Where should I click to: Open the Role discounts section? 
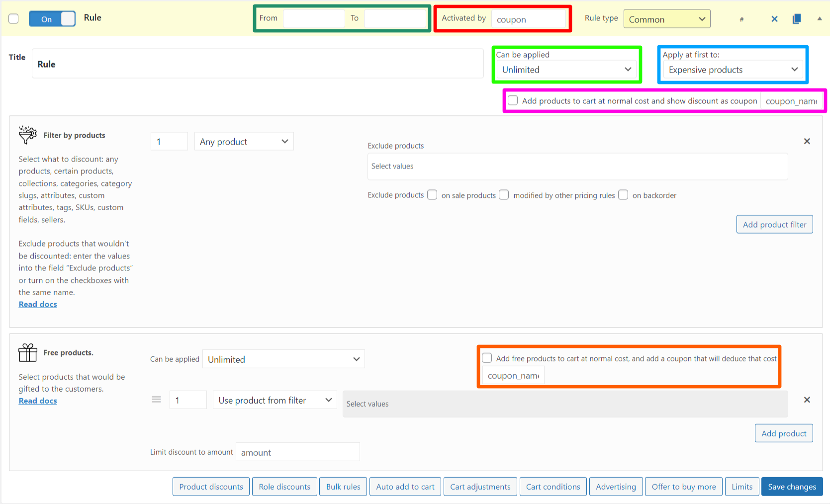click(284, 487)
